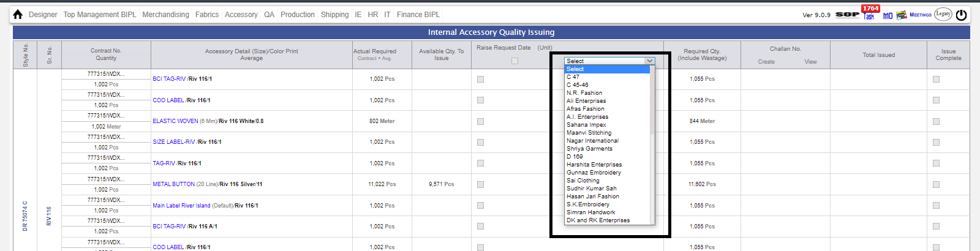Open the chalkboard training icon
This screenshot has height=251, width=980.
(x=901, y=15)
